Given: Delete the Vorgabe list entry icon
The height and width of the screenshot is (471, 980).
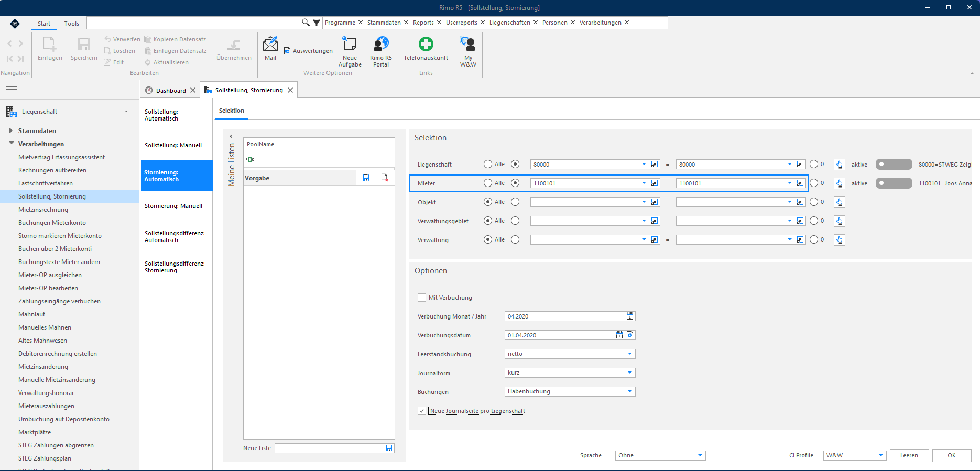Looking at the screenshot, I should [x=385, y=178].
